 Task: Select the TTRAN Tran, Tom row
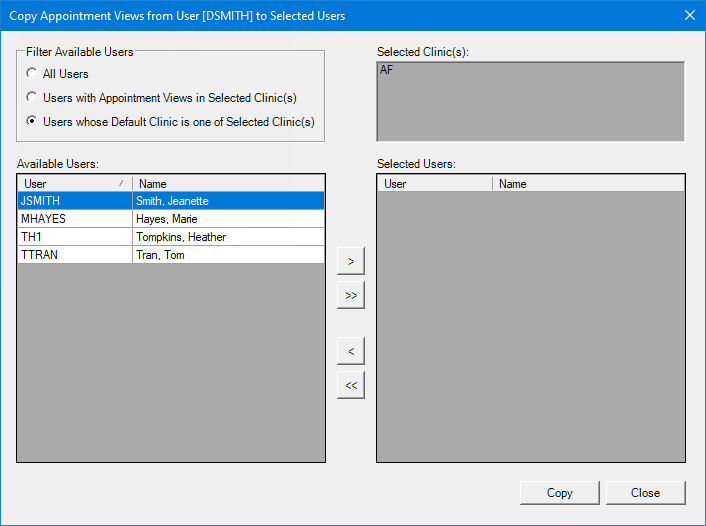[x=170, y=255]
